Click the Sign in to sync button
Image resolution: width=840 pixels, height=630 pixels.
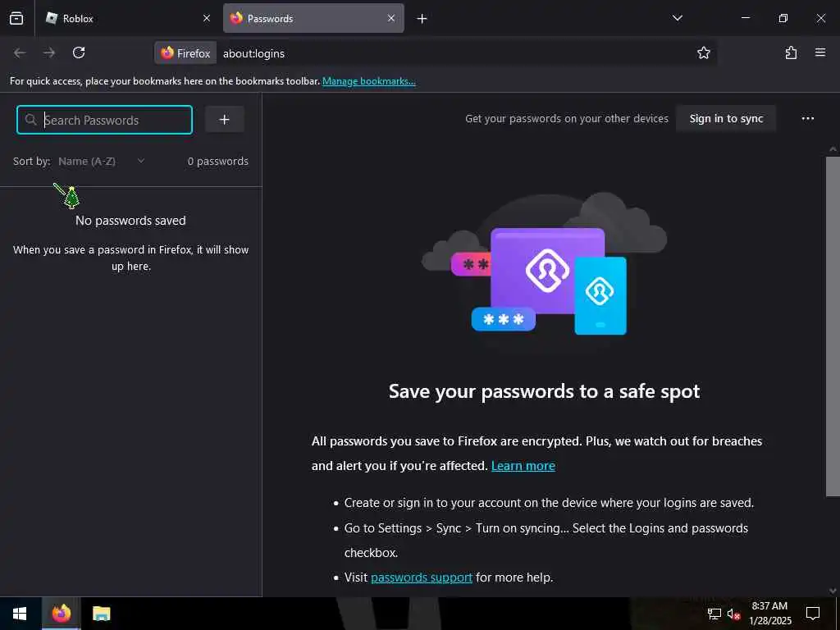pos(726,118)
